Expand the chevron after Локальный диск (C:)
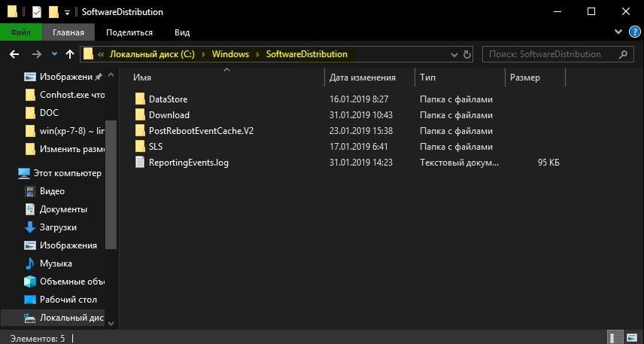The width and height of the screenshot is (644, 344). tap(203, 54)
